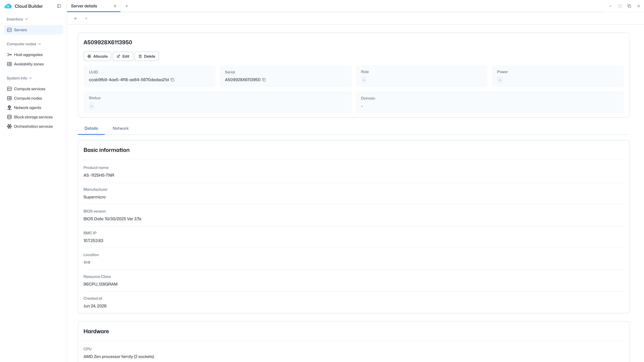Copy the Serial number to clipboard
The image size is (644, 362).
click(x=264, y=80)
